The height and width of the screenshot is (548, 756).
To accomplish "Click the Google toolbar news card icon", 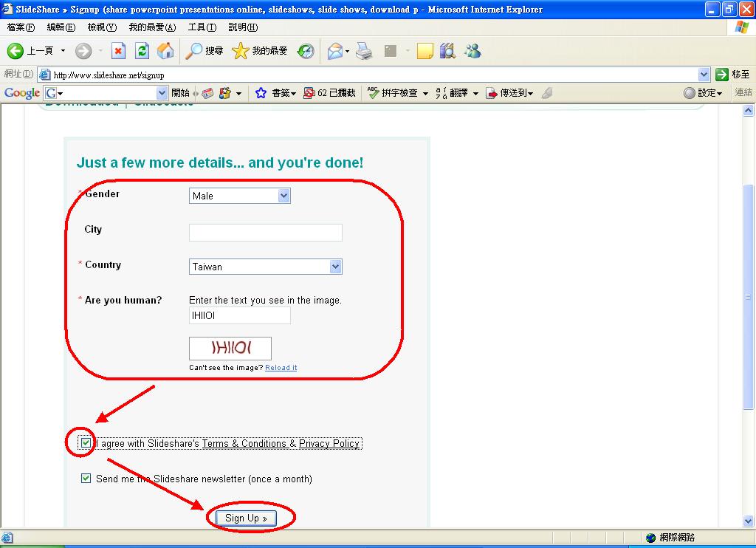I will pyautogui.click(x=207, y=93).
